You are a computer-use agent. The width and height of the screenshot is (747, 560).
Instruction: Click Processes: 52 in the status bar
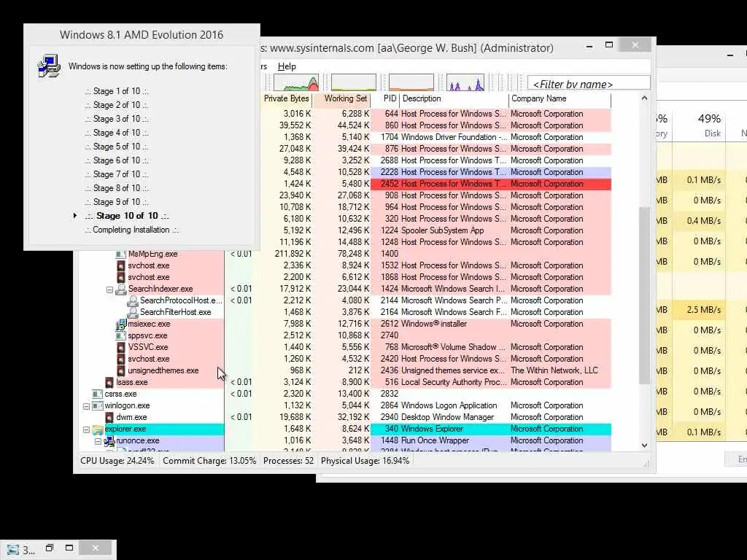pos(288,461)
